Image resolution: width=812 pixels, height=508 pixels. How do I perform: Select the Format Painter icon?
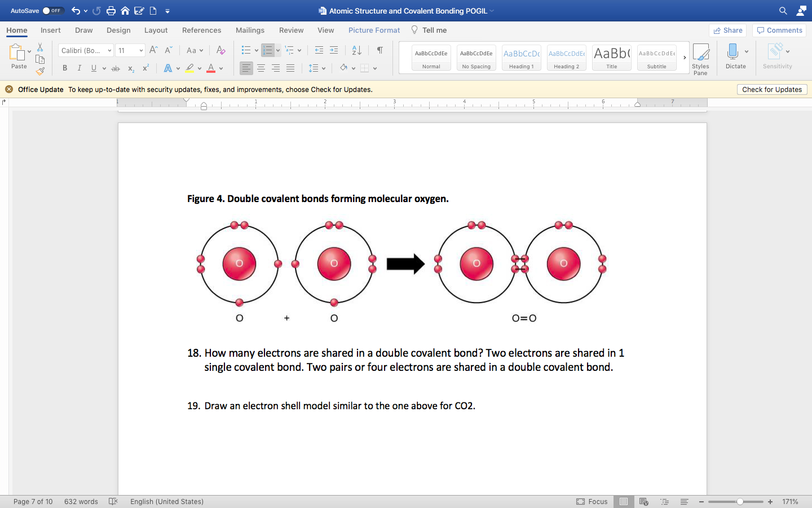coord(39,71)
